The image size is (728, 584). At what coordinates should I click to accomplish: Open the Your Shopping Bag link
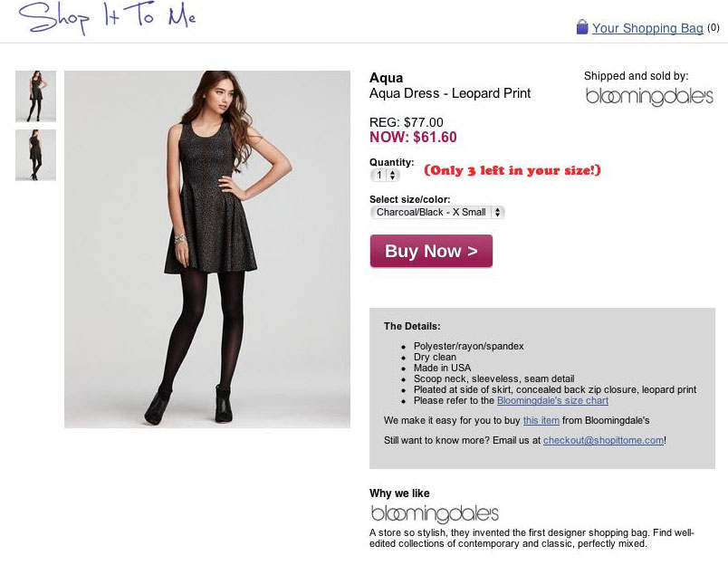[x=647, y=28]
